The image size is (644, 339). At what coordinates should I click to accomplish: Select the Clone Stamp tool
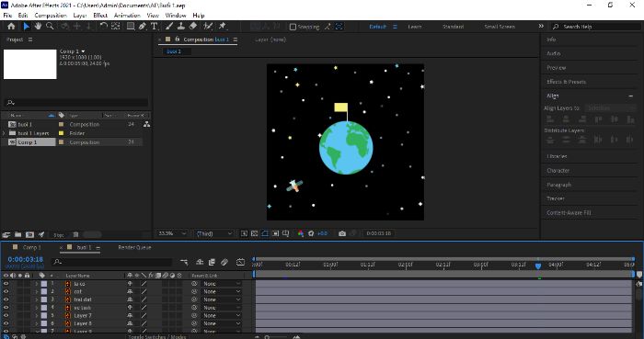point(180,27)
